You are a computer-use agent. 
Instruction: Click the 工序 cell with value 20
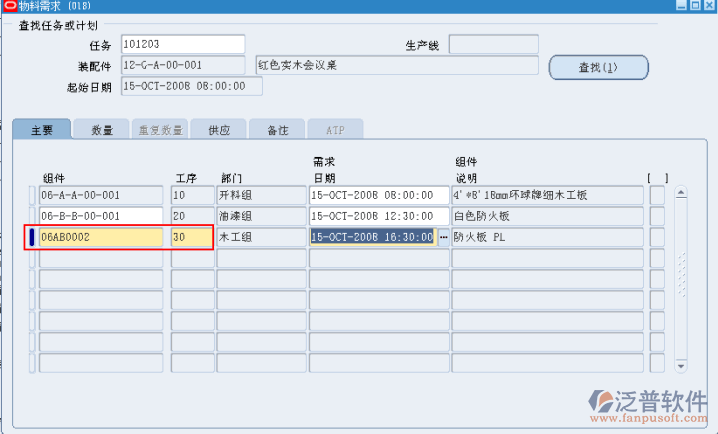(x=191, y=216)
